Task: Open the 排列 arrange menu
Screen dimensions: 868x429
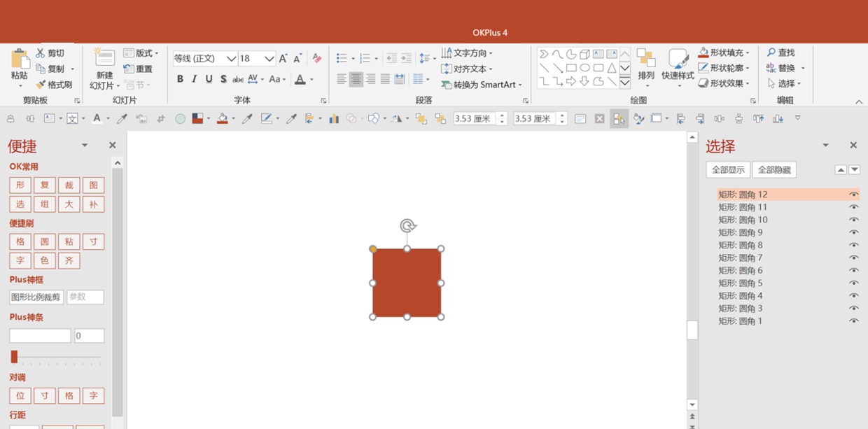Action: point(646,69)
